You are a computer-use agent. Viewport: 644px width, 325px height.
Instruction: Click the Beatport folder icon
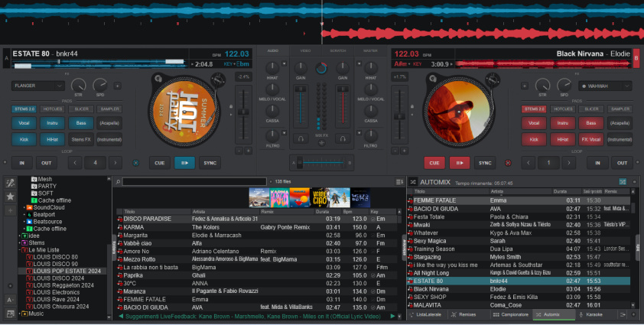coord(29,214)
